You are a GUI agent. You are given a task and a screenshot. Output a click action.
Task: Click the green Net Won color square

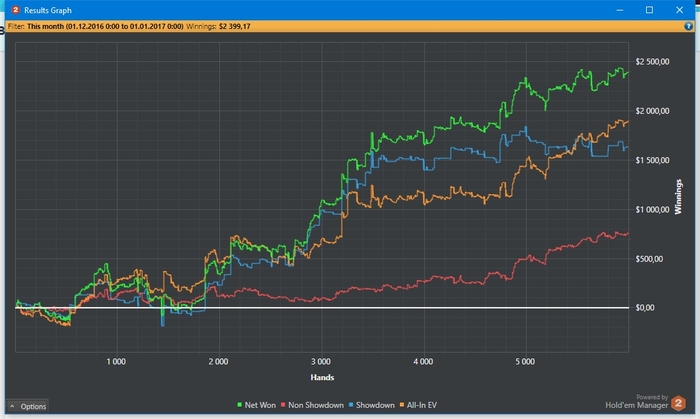pos(240,405)
